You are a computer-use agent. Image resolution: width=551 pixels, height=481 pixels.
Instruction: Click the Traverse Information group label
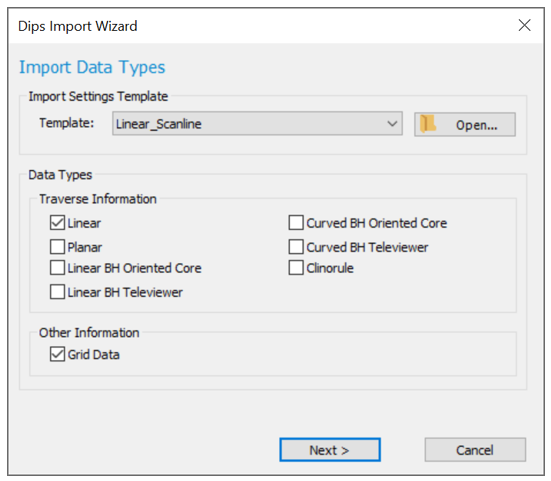coord(98,199)
